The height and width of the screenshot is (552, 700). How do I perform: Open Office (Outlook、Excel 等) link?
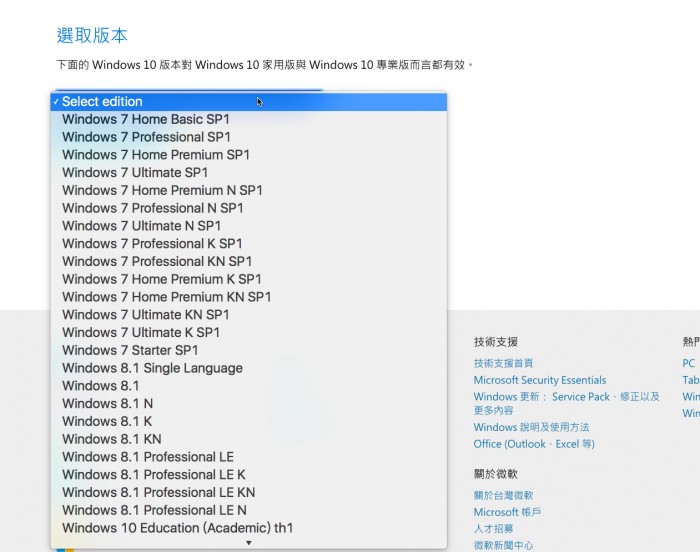coord(534,444)
